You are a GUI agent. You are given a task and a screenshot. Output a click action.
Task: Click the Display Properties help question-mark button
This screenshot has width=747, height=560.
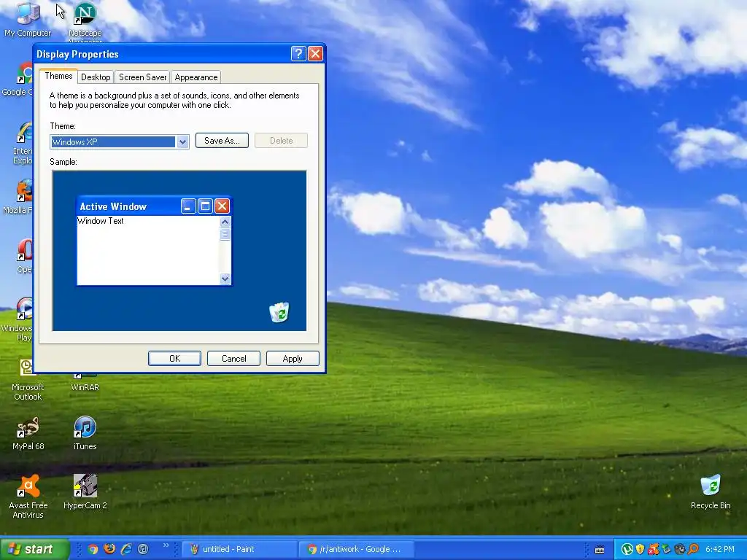tap(298, 54)
